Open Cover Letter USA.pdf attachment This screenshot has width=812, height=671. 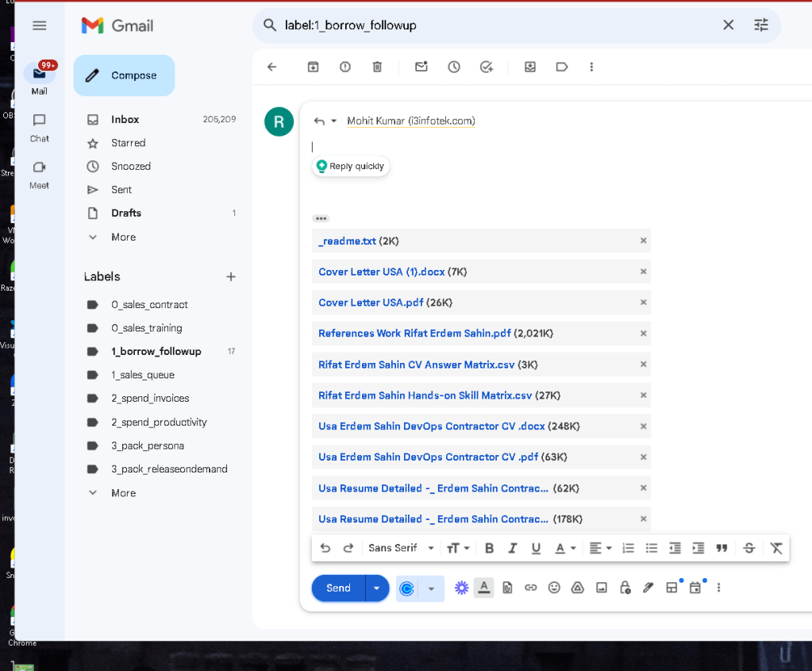[371, 303]
